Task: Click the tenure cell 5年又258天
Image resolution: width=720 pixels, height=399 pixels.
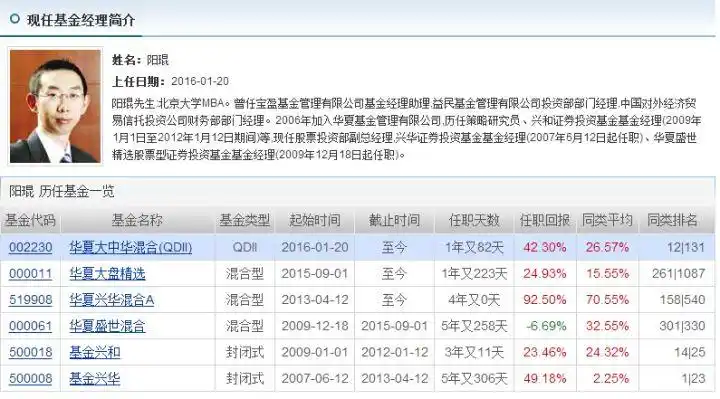Action: (474, 326)
